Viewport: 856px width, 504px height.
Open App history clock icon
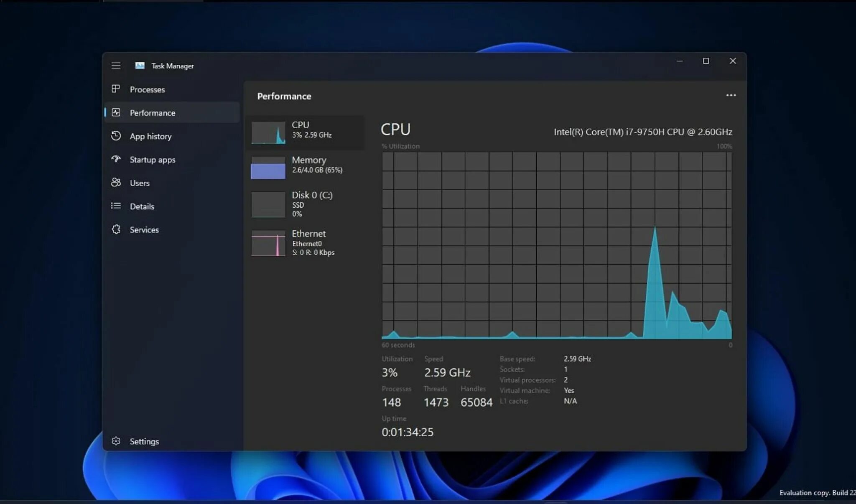[116, 136]
